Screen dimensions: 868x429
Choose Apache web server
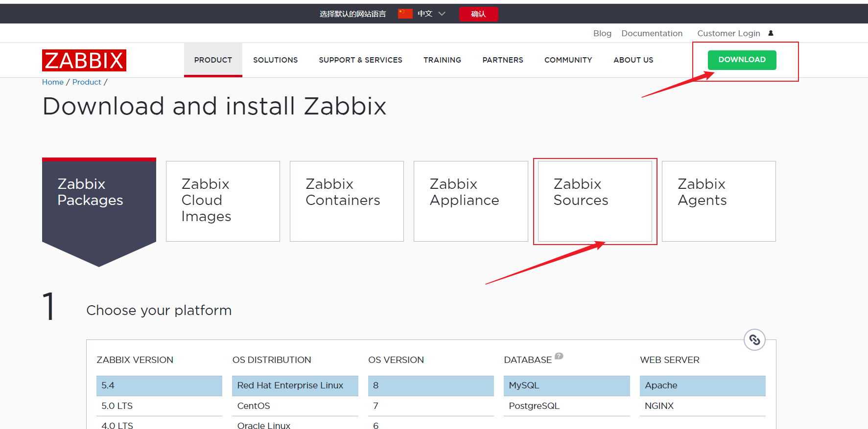703,385
